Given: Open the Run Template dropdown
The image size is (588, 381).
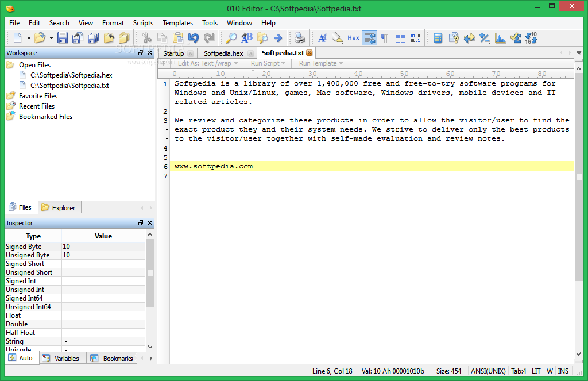Looking at the screenshot, I should click(321, 63).
